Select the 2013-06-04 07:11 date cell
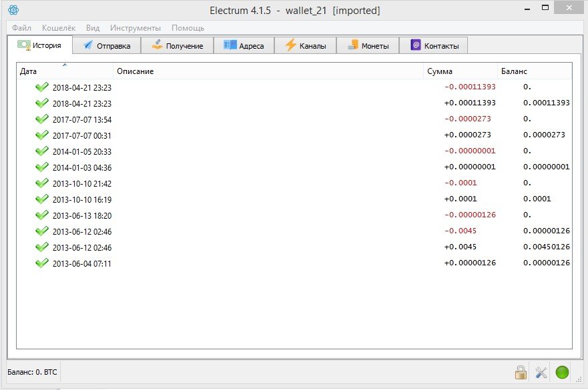Screen dimensions: 588x390 click(82, 264)
